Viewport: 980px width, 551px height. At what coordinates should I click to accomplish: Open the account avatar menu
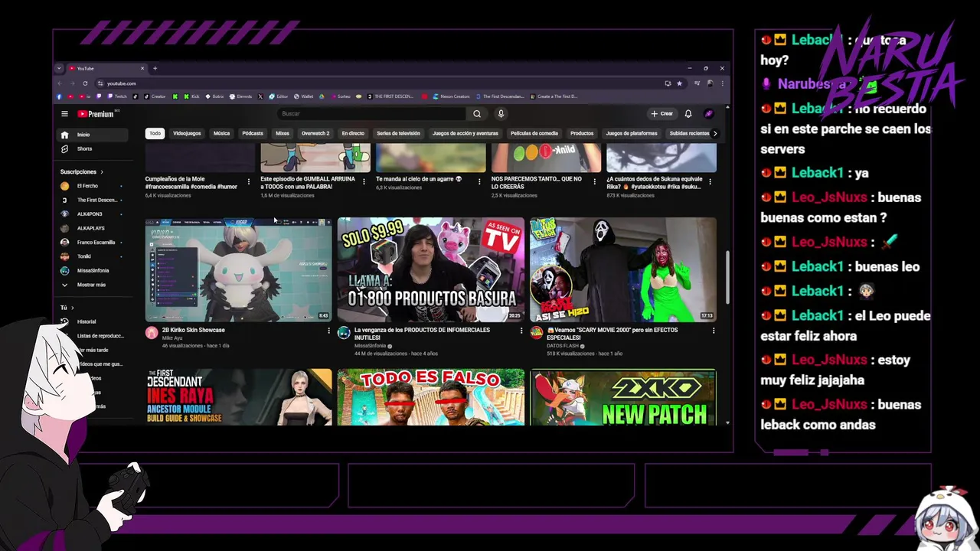tap(709, 114)
